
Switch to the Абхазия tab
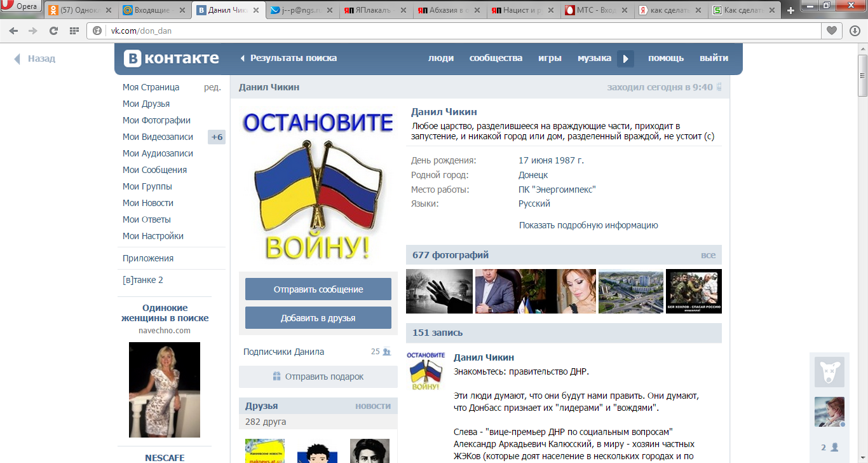pos(450,10)
